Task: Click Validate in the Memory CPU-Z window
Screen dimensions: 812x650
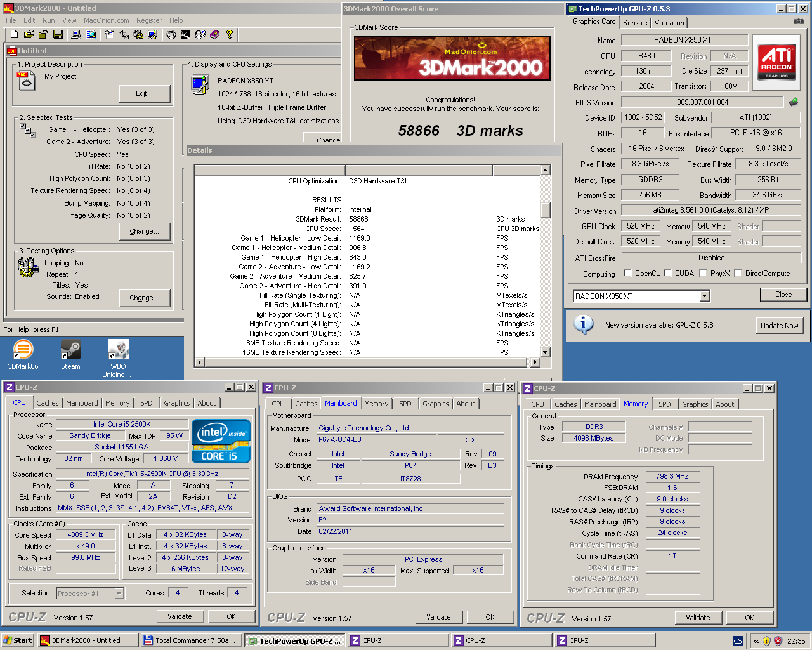Action: 698,618
